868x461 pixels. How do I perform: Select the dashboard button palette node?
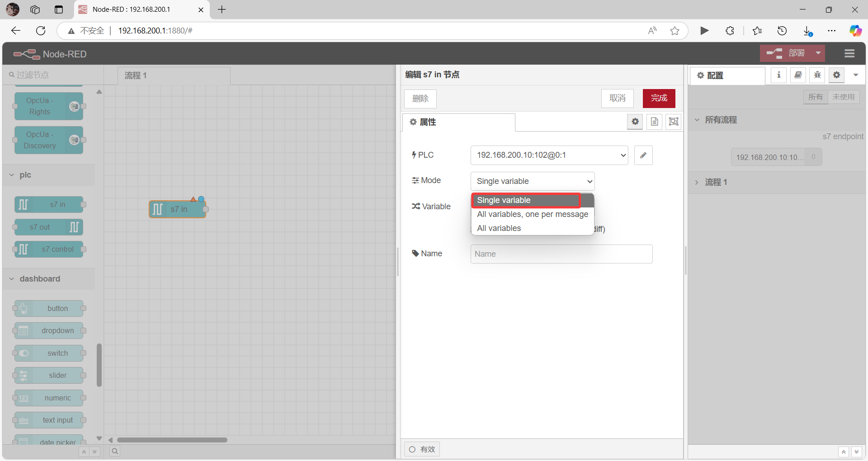coord(49,308)
